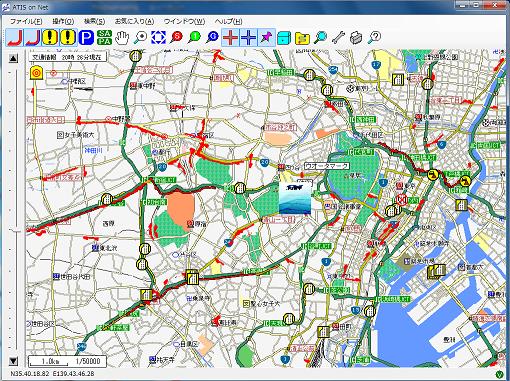Select the hand pan tool

(122, 37)
